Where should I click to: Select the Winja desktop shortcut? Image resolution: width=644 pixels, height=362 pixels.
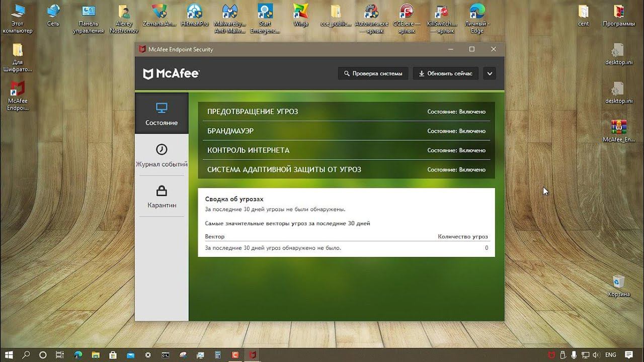[300, 16]
